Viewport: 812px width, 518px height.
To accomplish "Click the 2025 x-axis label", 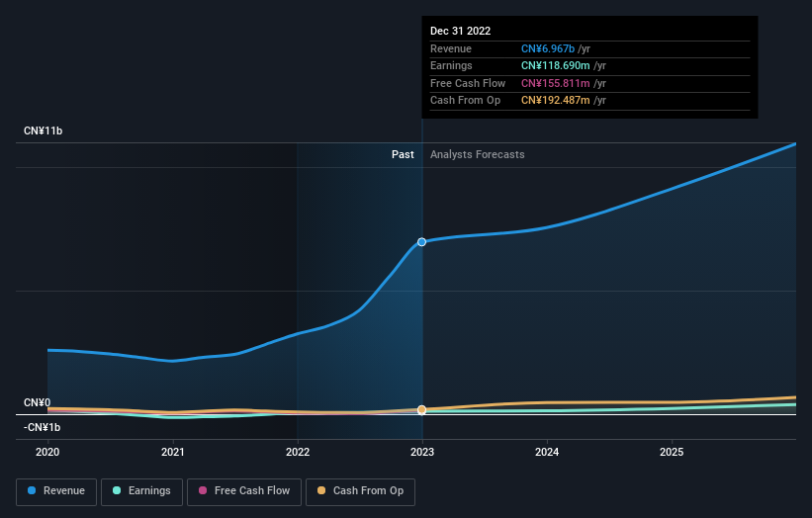I will 672,452.
